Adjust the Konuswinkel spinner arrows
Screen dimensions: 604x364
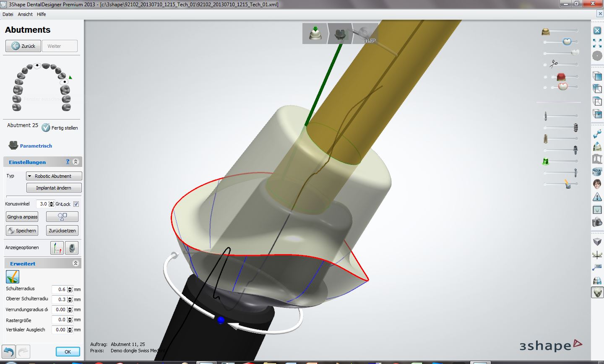52,204
